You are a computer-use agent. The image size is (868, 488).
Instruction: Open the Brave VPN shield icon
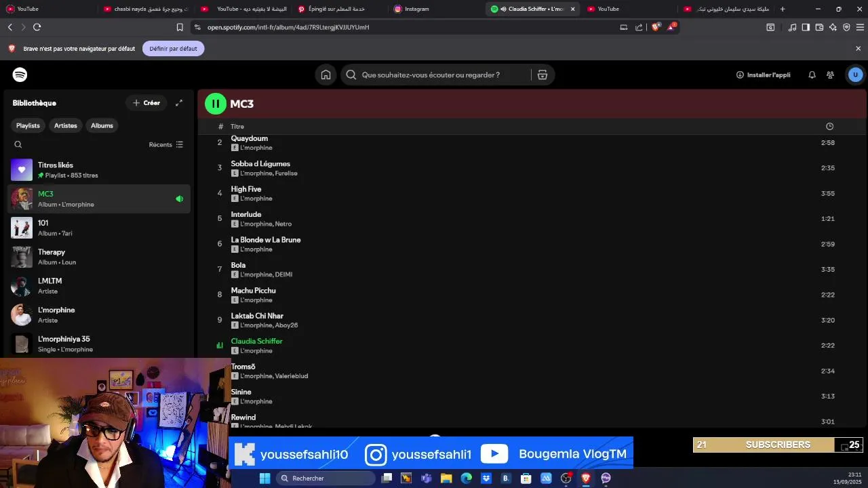pyautogui.click(x=846, y=27)
